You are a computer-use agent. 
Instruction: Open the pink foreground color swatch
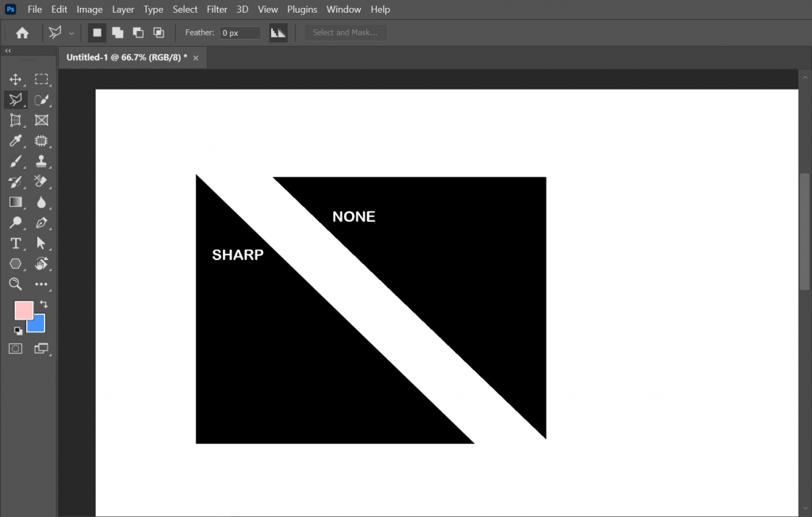[23, 310]
